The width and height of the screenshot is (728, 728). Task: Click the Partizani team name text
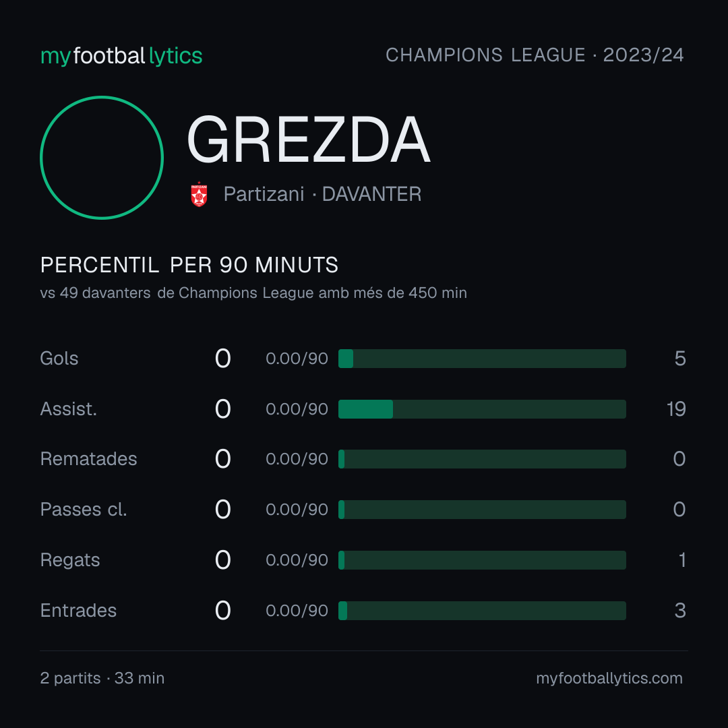coord(264,194)
